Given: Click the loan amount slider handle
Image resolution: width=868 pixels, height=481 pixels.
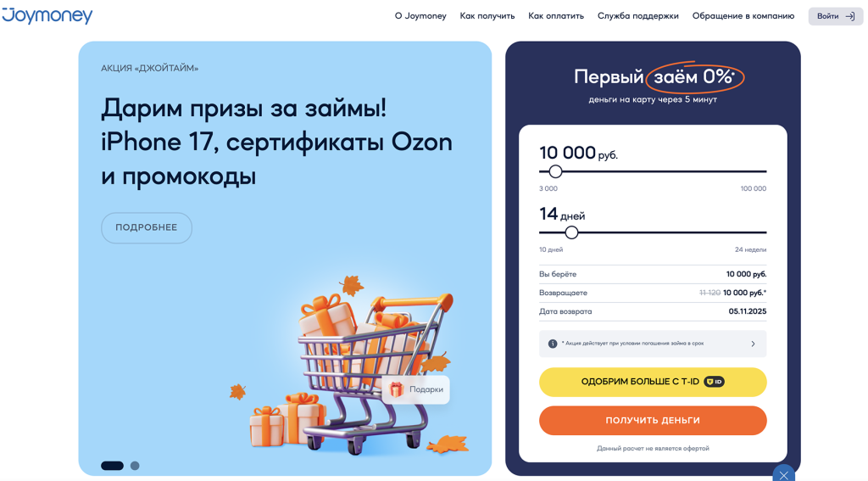Looking at the screenshot, I should (x=556, y=171).
